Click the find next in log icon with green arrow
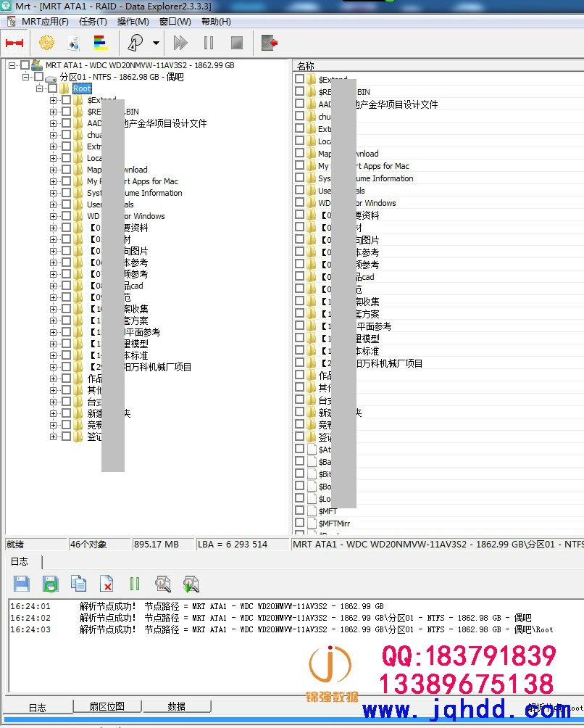584x728 pixels. pos(191,584)
